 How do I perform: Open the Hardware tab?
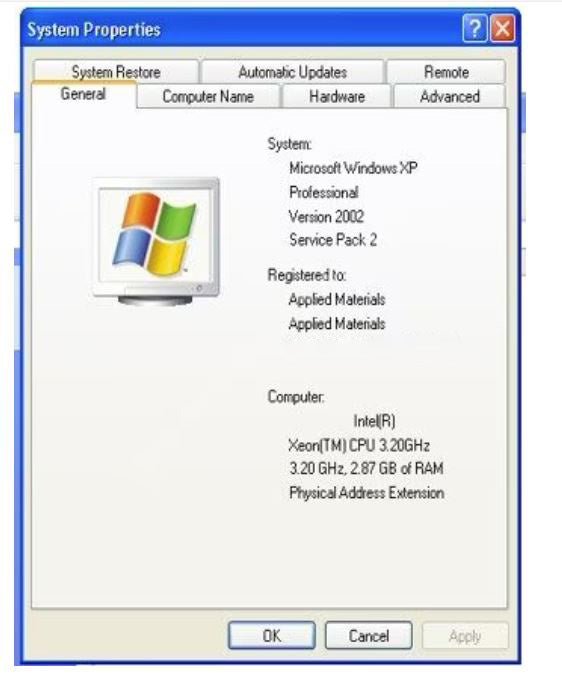[x=337, y=96]
